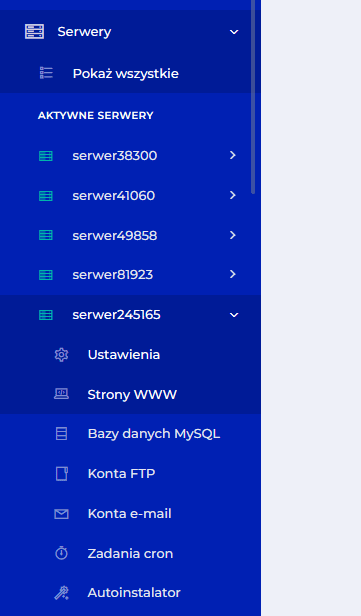Click the laptop code icon for Strony WWW
361x616 pixels.
[61, 394]
